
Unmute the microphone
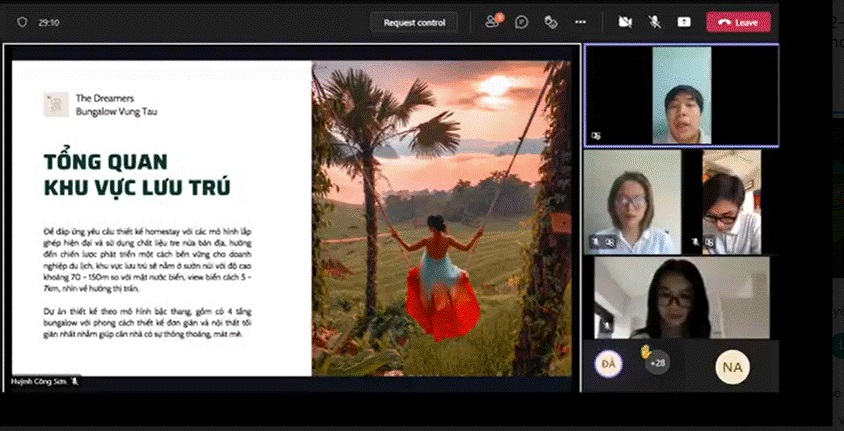tap(655, 22)
